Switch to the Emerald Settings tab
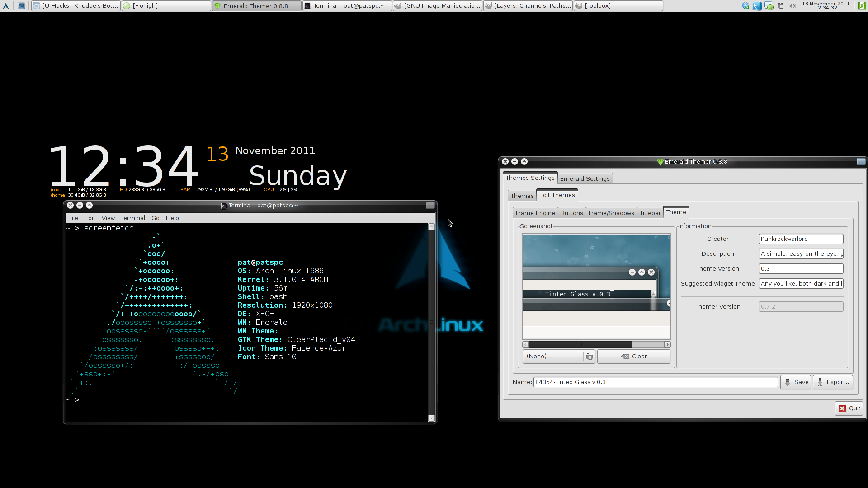Viewport: 868px width, 488px height. (x=585, y=178)
